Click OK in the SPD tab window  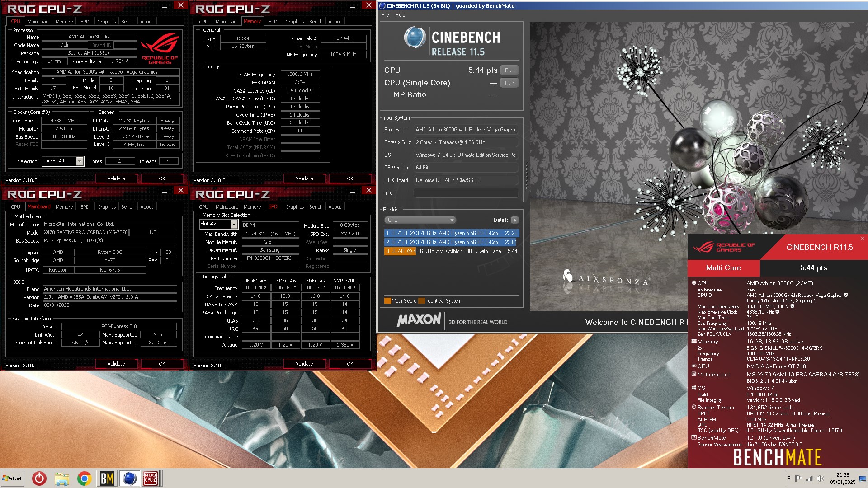click(350, 364)
